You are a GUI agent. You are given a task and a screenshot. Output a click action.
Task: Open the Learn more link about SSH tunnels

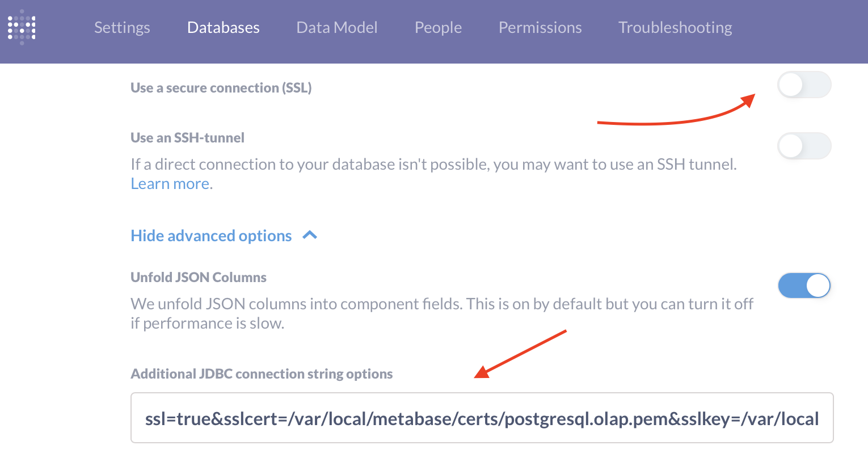click(x=169, y=183)
